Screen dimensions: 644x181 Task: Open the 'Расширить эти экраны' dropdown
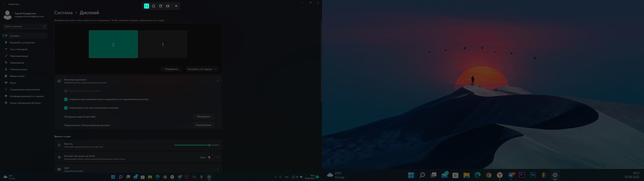[202, 69]
